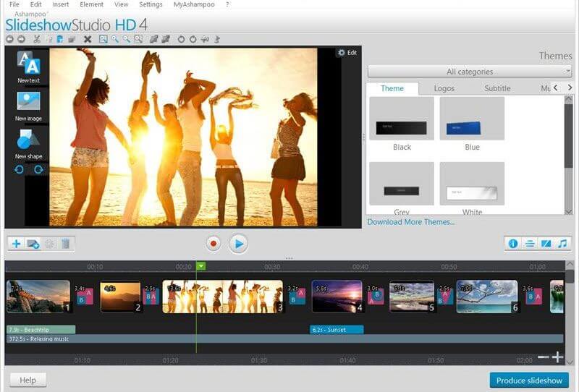Switch to the Subtitle tab
This screenshot has width=579, height=392.
[x=497, y=88]
